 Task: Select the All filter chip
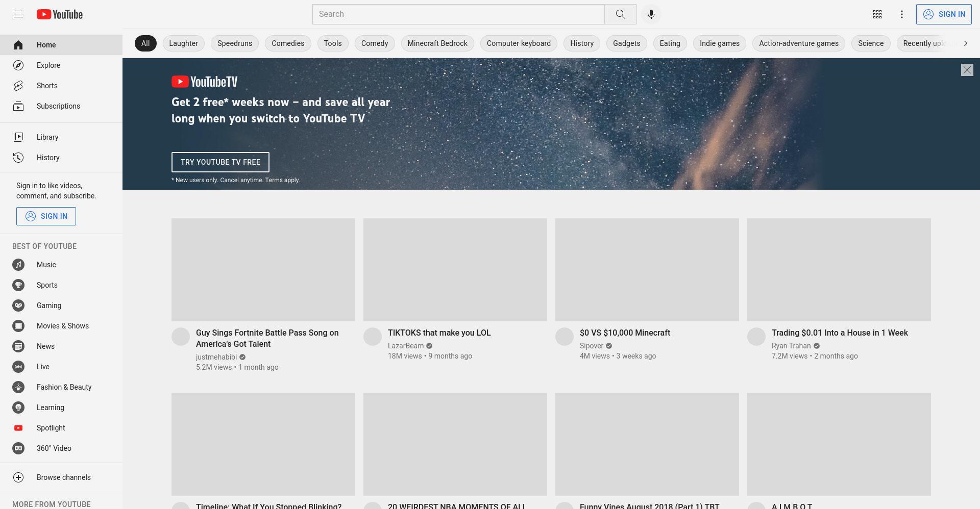point(145,43)
